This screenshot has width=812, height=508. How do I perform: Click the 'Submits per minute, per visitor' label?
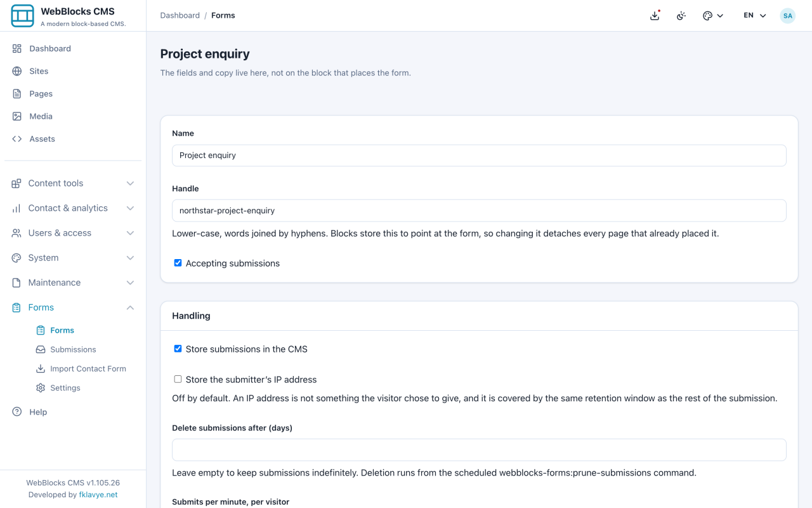pyautogui.click(x=231, y=502)
